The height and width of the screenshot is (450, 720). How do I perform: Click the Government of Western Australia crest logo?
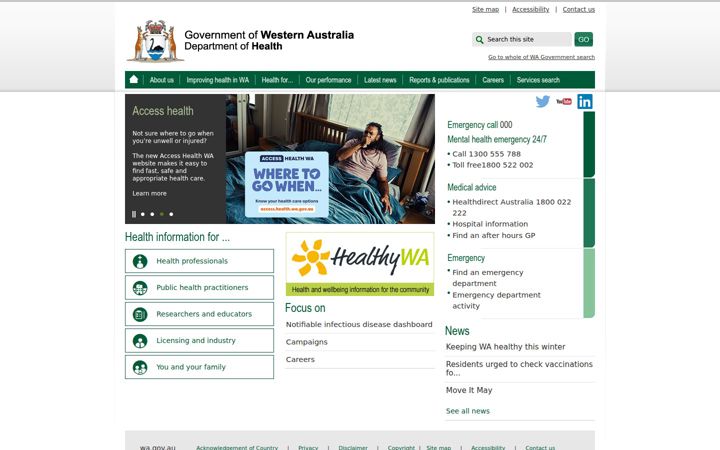point(155,41)
